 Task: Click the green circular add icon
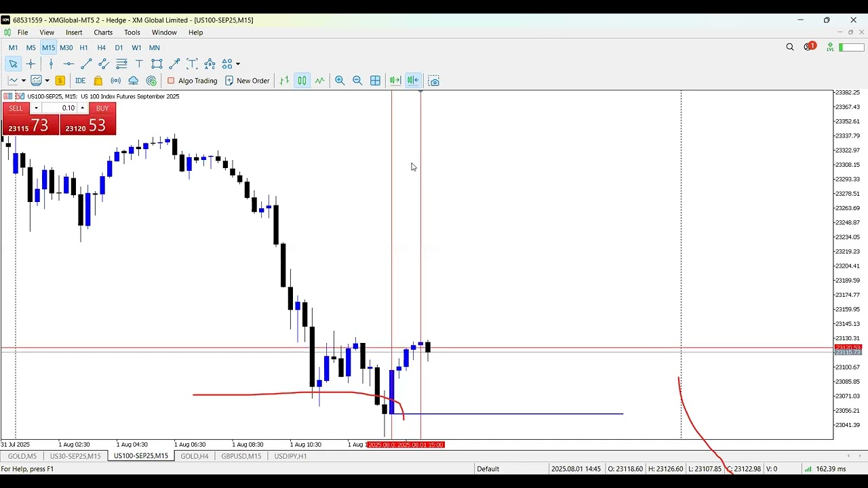tap(151, 81)
